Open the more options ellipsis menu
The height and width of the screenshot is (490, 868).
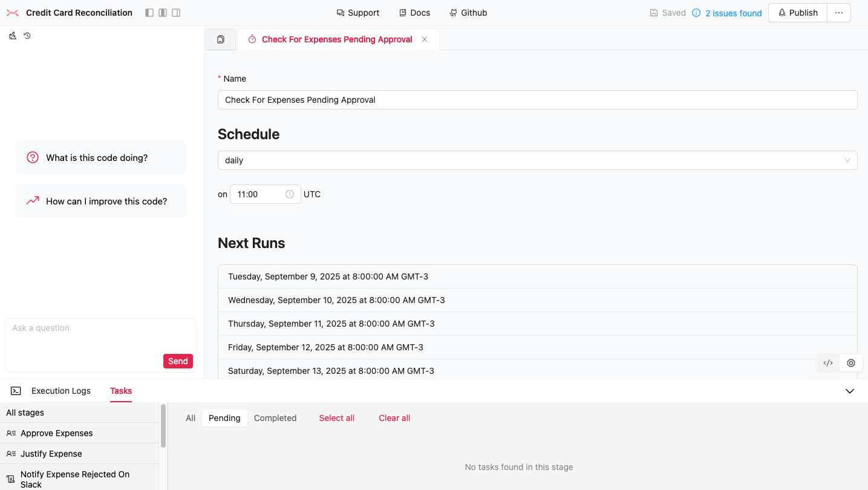[x=838, y=13]
